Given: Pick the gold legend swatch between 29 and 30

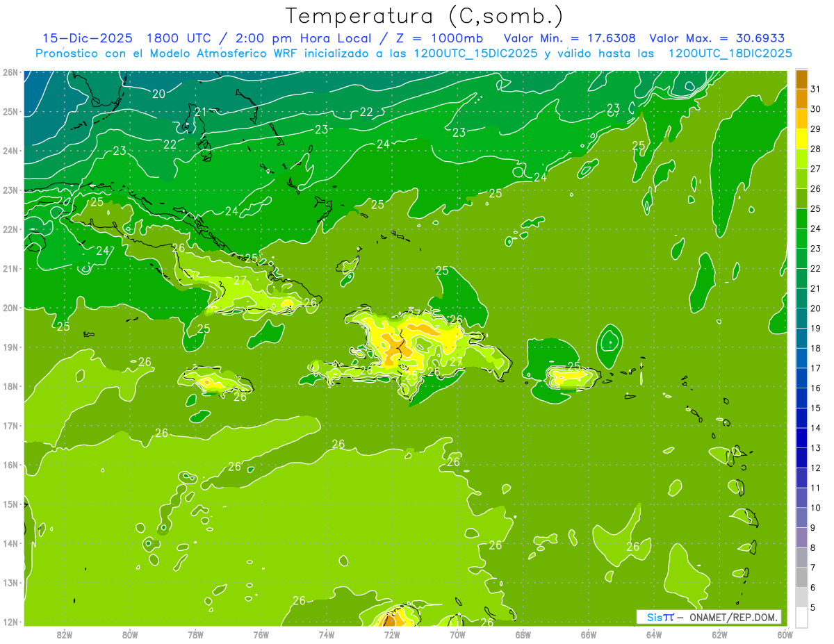Looking at the screenshot, I should point(801,118).
